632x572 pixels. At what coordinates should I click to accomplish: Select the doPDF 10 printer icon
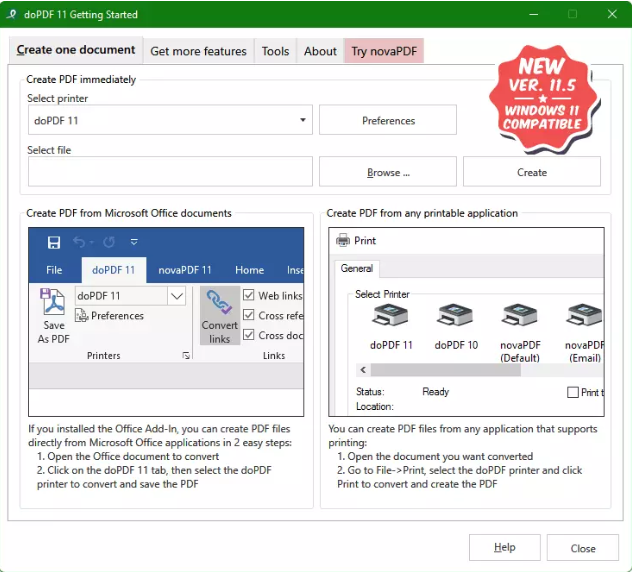coord(455,314)
